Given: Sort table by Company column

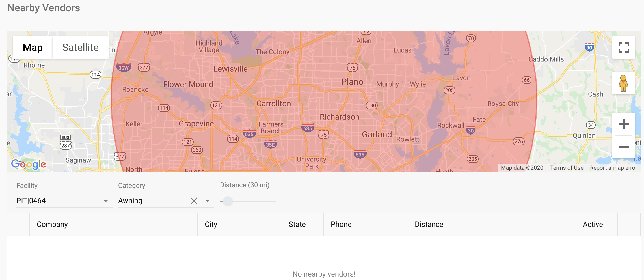Looking at the screenshot, I should pyautogui.click(x=52, y=224).
